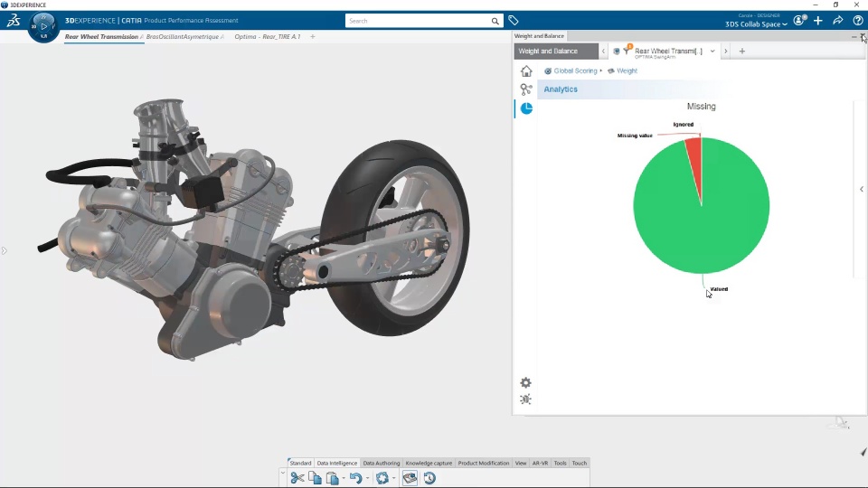
Task: Click the share arrow icon
Action: point(838,21)
